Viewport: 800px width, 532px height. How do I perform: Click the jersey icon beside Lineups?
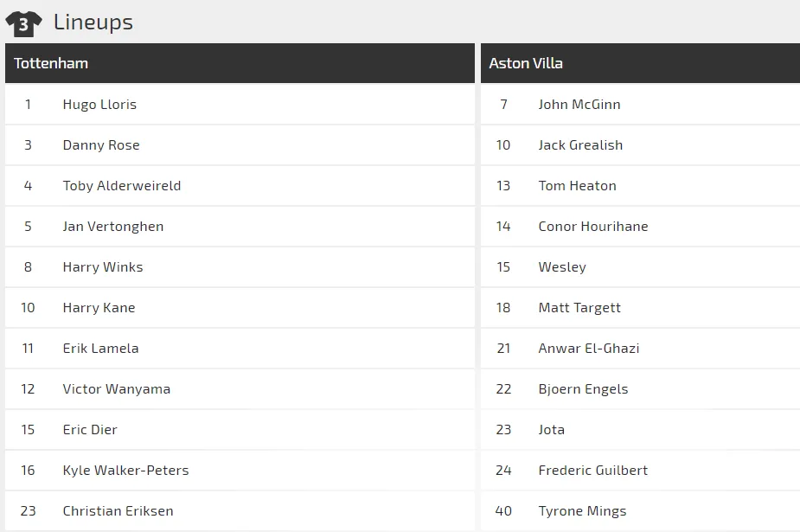coord(23,23)
